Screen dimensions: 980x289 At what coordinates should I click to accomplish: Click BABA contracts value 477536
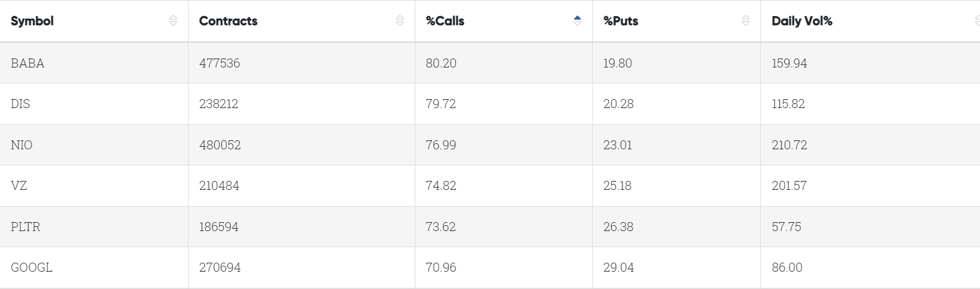tap(220, 63)
